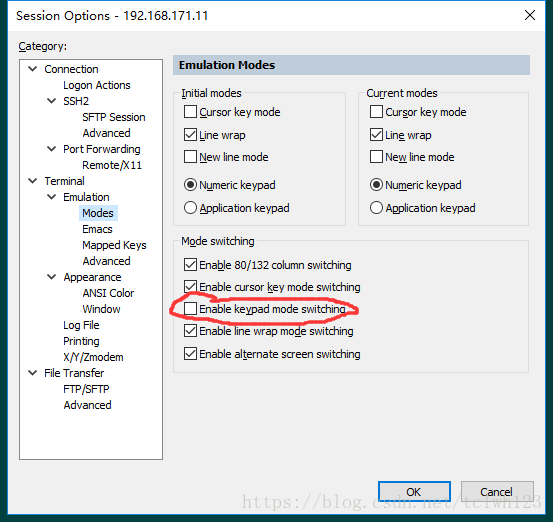This screenshot has height=522, width=553.
Task: Collapse the Emulation tree node
Action: 51,197
